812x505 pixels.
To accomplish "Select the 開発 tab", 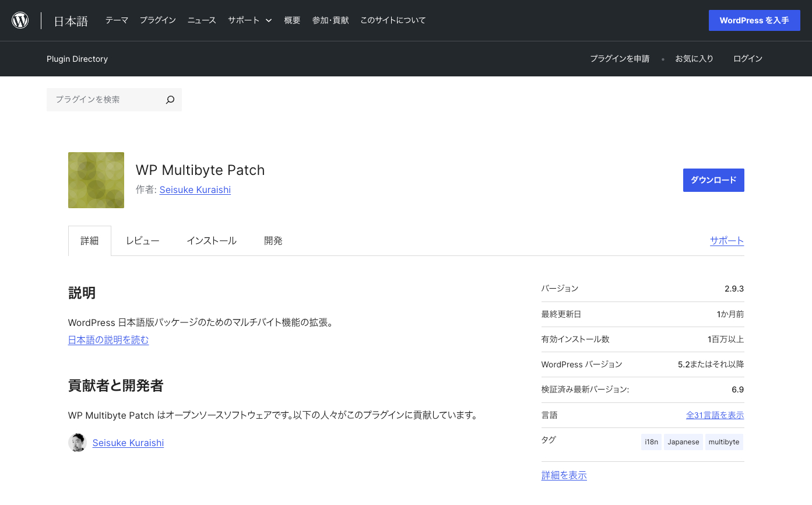I will click(273, 241).
